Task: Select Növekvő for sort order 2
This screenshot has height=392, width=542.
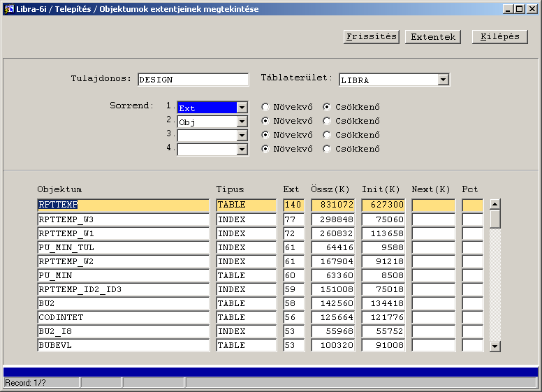Action: [265, 121]
